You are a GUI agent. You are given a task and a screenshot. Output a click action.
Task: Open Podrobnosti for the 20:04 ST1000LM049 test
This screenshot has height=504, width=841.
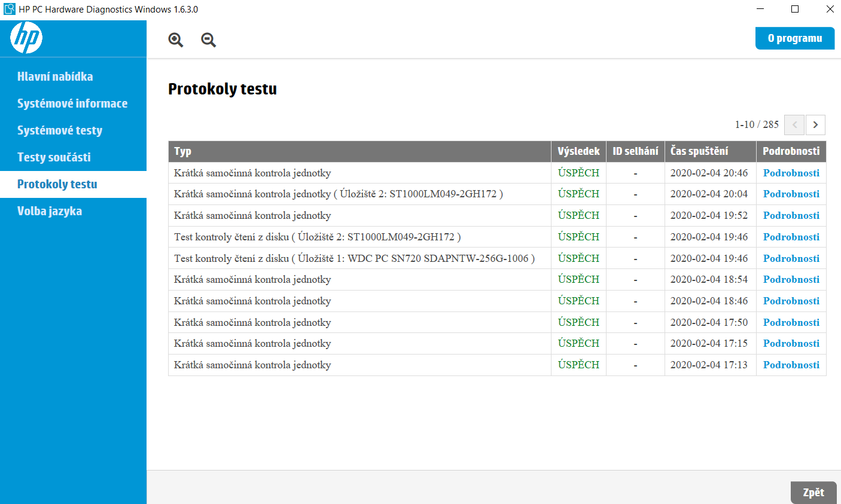791,194
